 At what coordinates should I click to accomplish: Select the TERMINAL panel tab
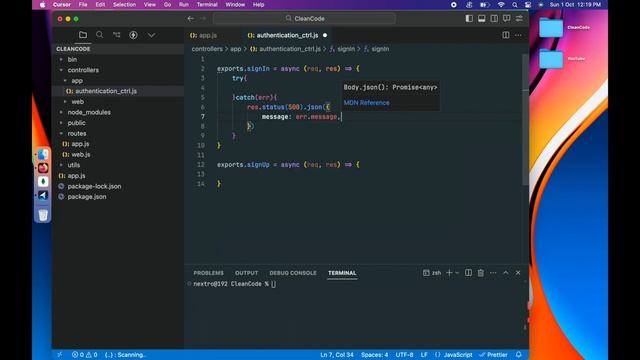pos(342,273)
